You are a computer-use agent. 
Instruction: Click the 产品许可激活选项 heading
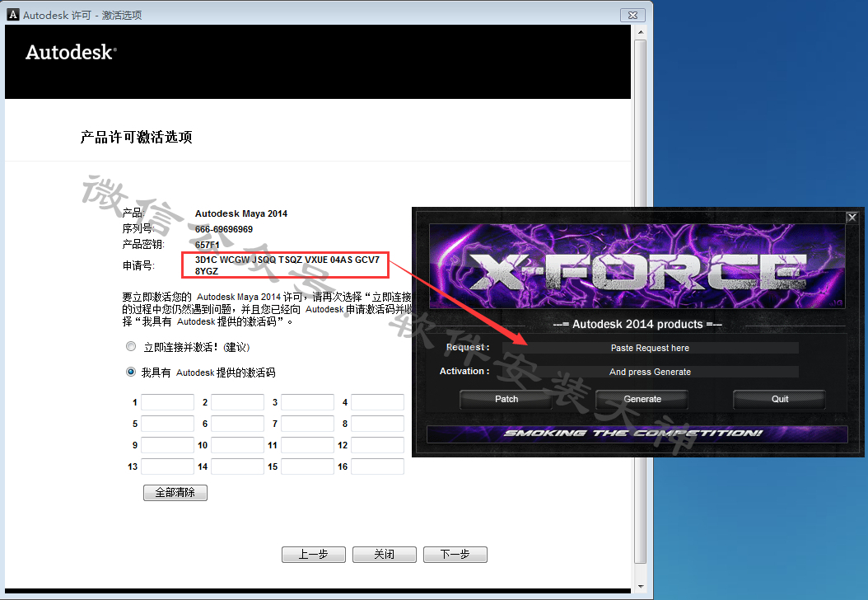(x=136, y=137)
